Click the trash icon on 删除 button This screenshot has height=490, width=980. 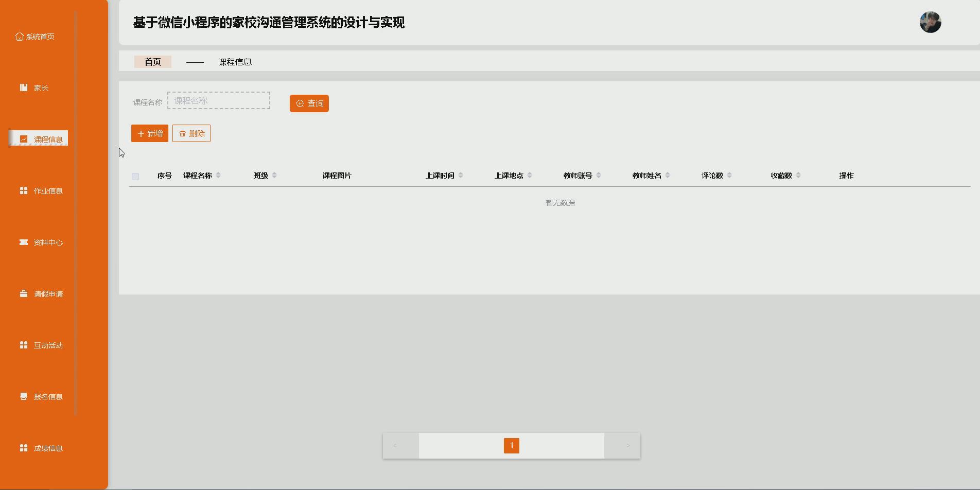pyautogui.click(x=183, y=134)
